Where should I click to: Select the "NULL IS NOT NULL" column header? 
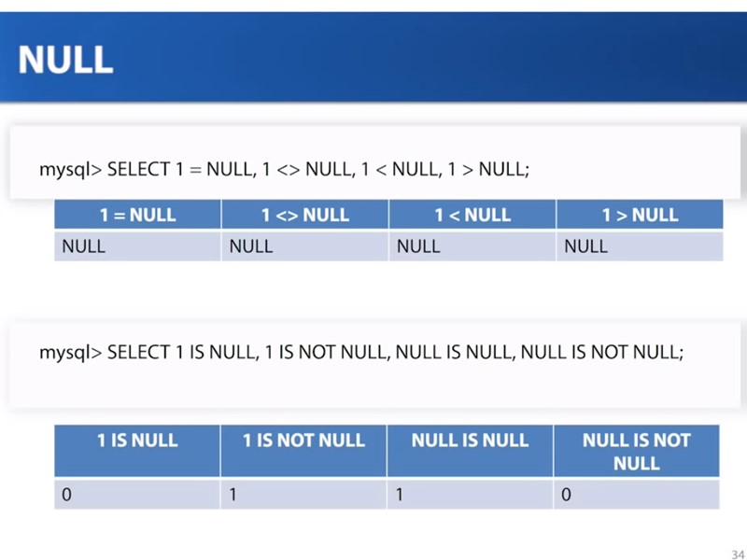tap(636, 451)
